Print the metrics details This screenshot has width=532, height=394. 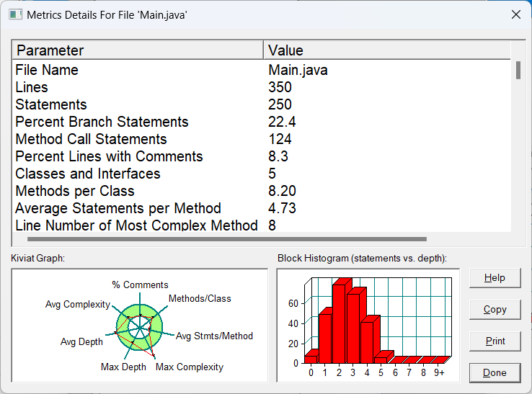pyautogui.click(x=495, y=341)
